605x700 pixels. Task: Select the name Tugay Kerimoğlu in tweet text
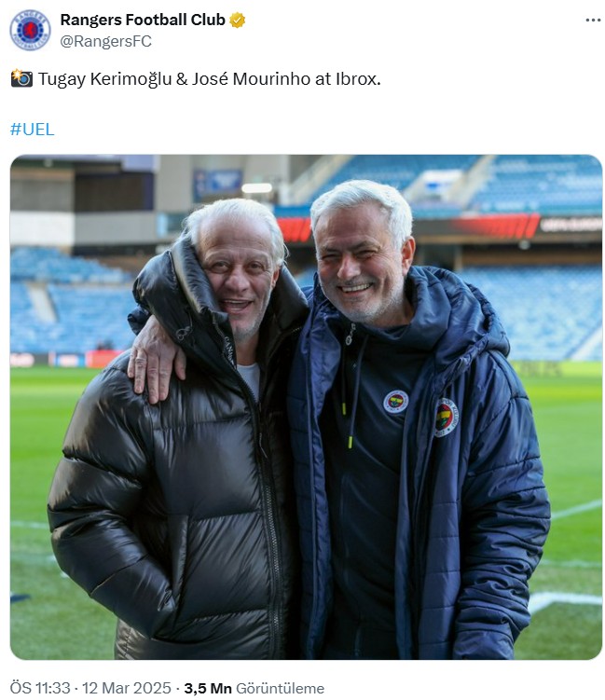[104, 79]
